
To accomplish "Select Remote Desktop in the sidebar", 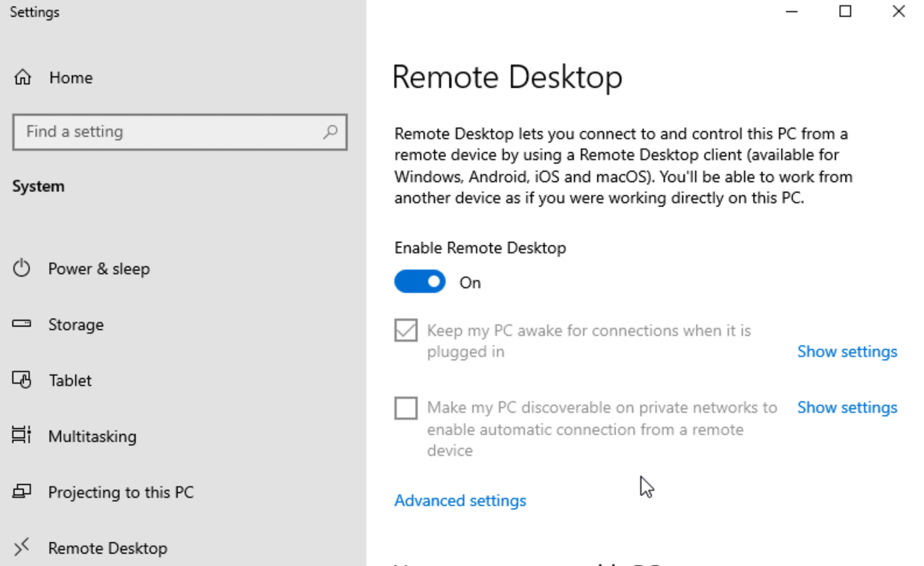I will (108, 548).
